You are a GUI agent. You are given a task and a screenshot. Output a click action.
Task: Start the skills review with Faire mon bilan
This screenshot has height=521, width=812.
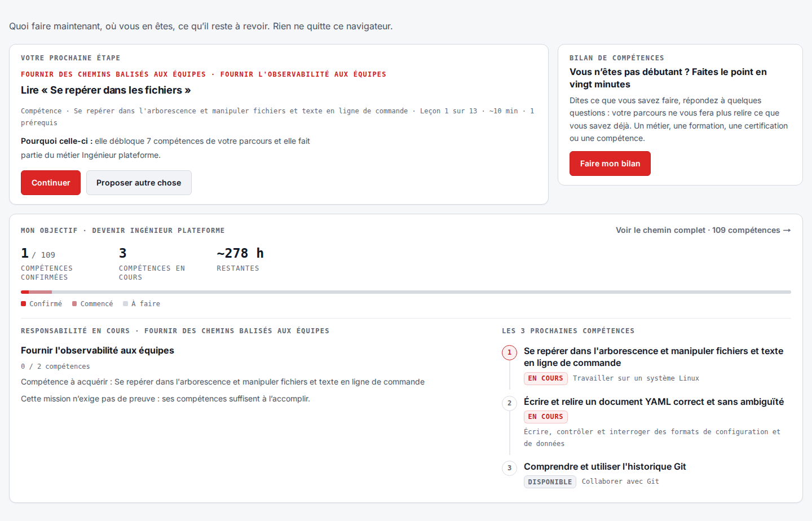pyautogui.click(x=610, y=164)
